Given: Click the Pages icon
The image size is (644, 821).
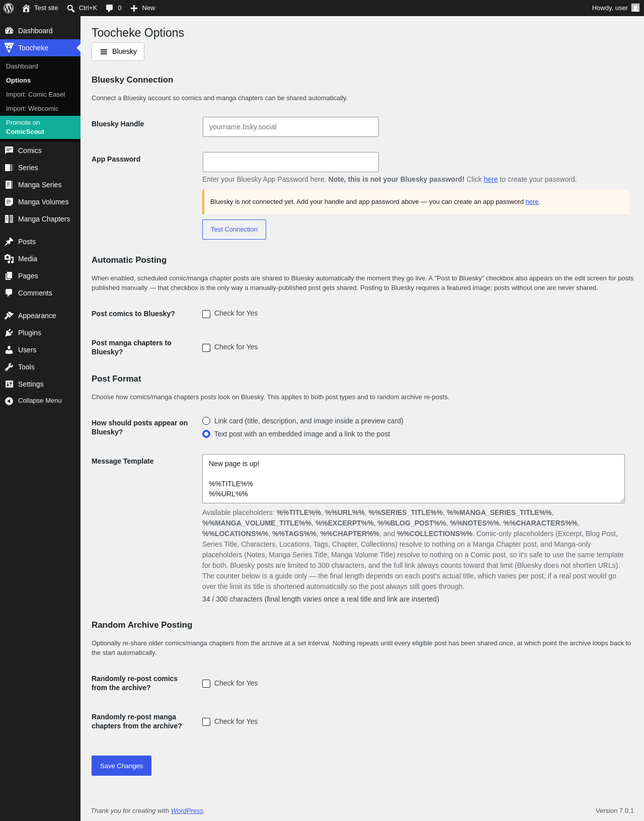Looking at the screenshot, I should (9, 276).
